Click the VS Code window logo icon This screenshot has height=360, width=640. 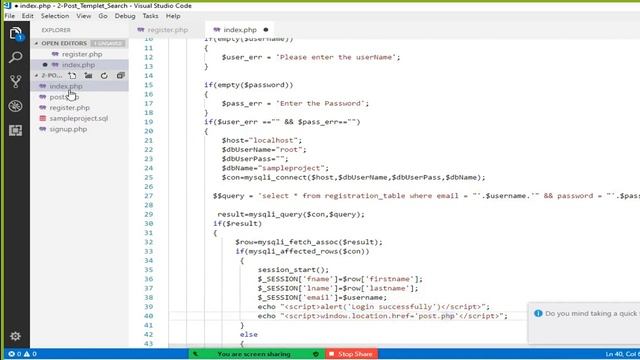click(7, 5)
